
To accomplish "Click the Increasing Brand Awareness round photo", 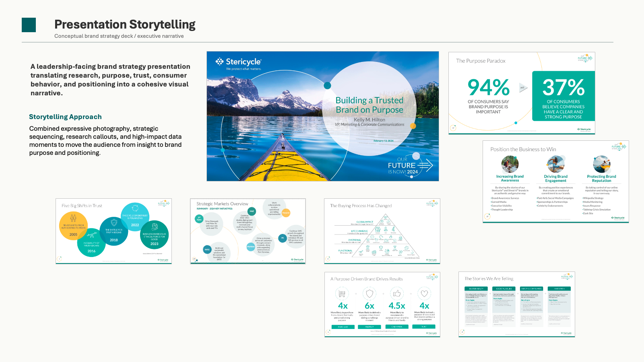I will coord(510,164).
